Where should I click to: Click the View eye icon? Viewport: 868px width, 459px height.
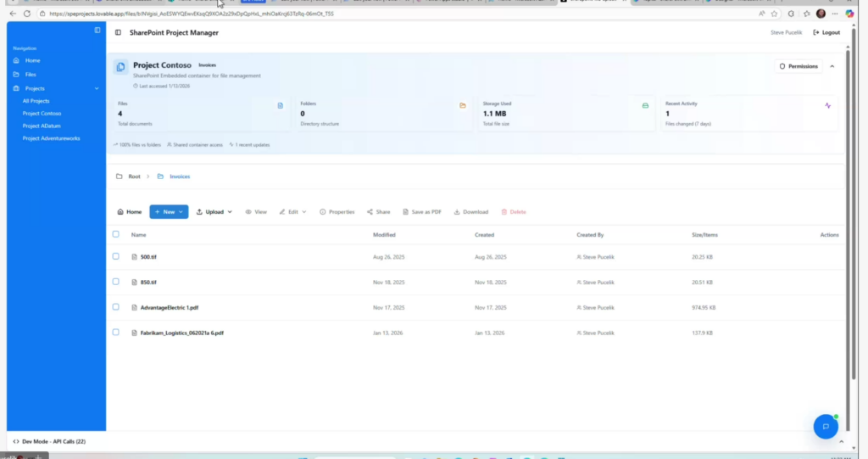[248, 212]
